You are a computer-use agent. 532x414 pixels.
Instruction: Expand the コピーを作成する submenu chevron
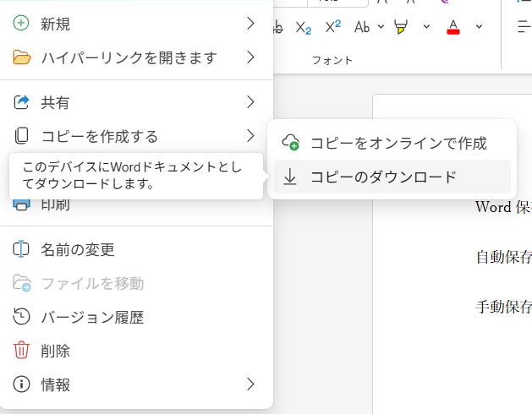(x=250, y=136)
